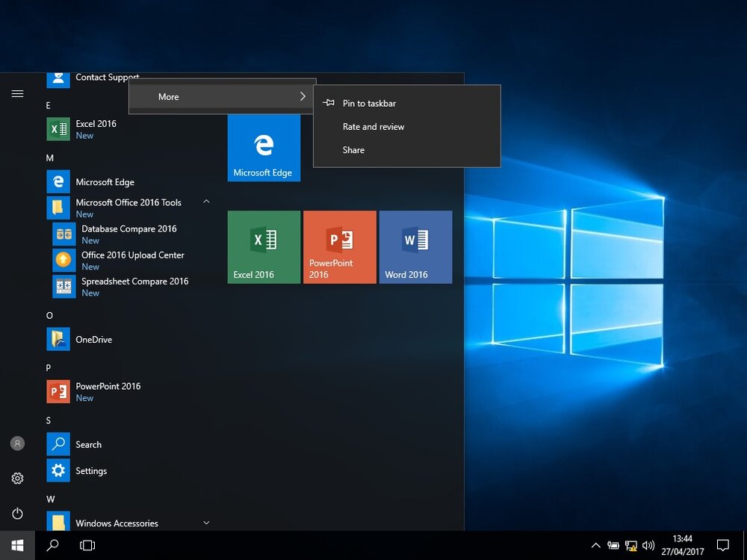
Task: Click the Windows Accessories label
Action: click(117, 523)
